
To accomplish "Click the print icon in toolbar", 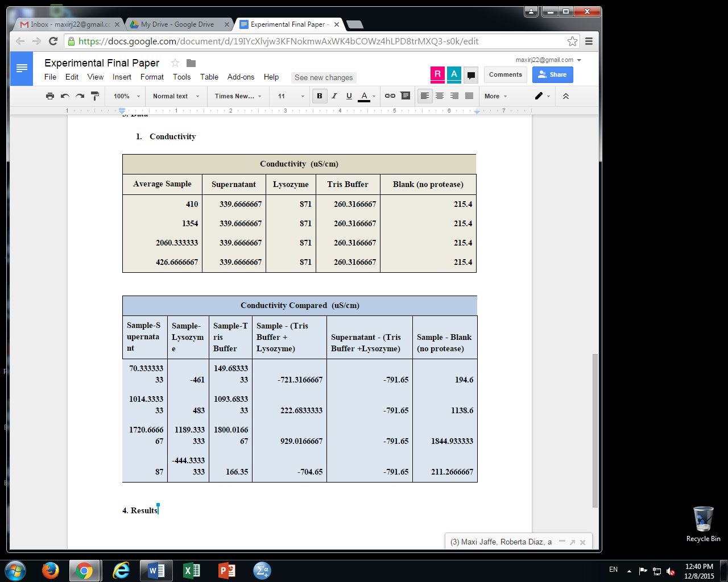I will point(50,96).
